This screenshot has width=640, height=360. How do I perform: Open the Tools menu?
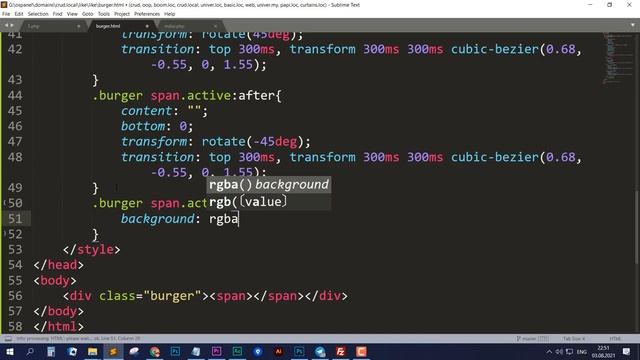click(x=104, y=14)
